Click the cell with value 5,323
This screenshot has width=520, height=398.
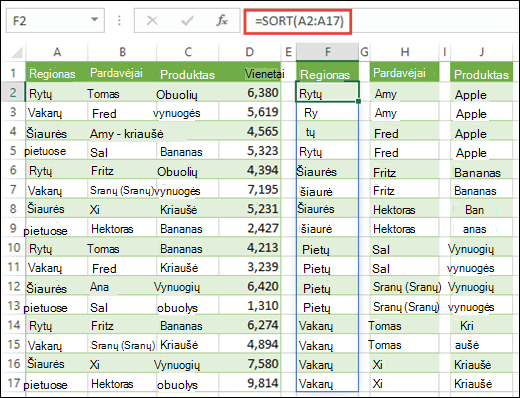tap(250, 150)
